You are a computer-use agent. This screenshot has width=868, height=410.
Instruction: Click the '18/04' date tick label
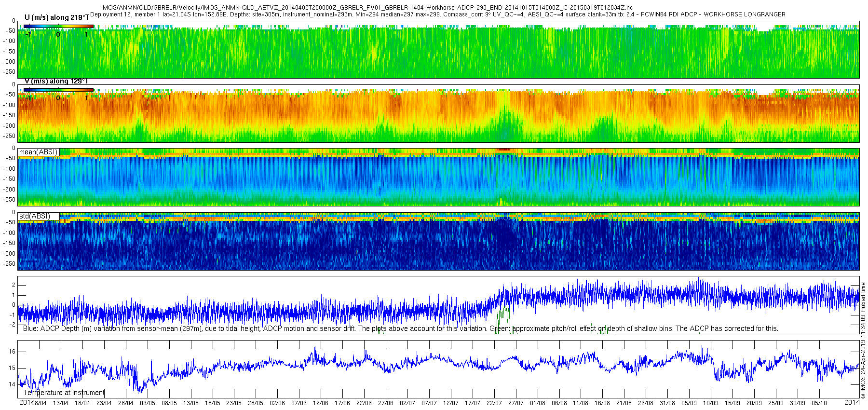pos(82,403)
